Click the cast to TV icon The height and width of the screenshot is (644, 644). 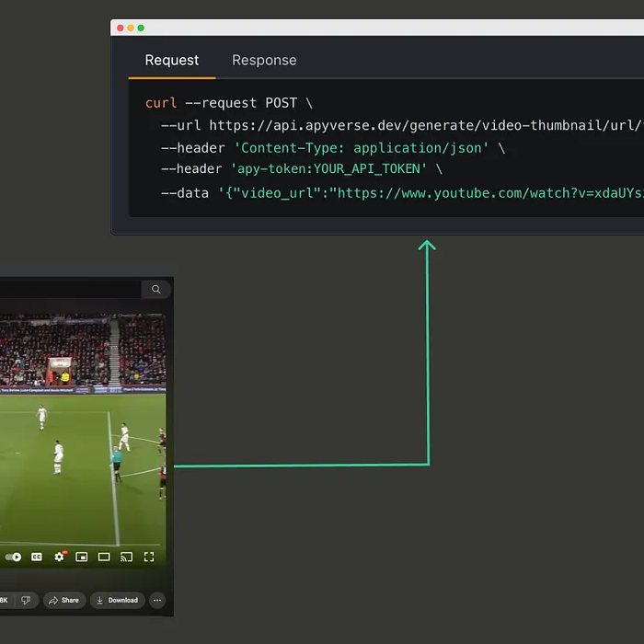[127, 557]
